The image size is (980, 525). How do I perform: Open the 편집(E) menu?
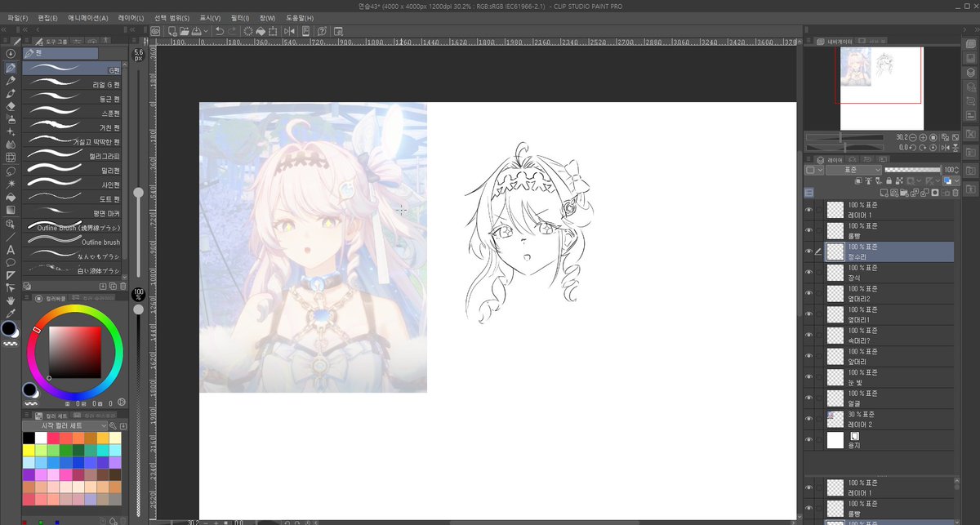tap(48, 18)
